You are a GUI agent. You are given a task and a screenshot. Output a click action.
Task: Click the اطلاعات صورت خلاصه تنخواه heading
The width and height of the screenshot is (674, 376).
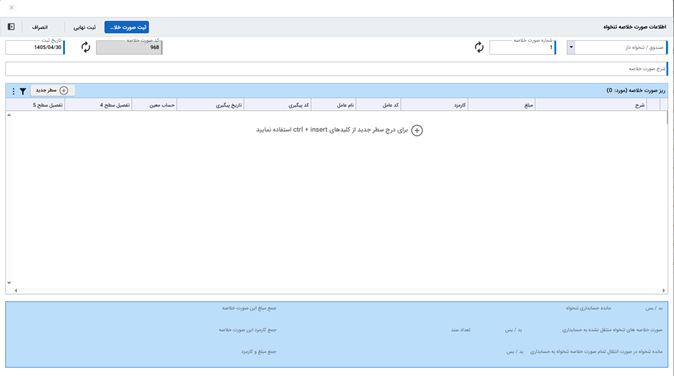point(634,27)
